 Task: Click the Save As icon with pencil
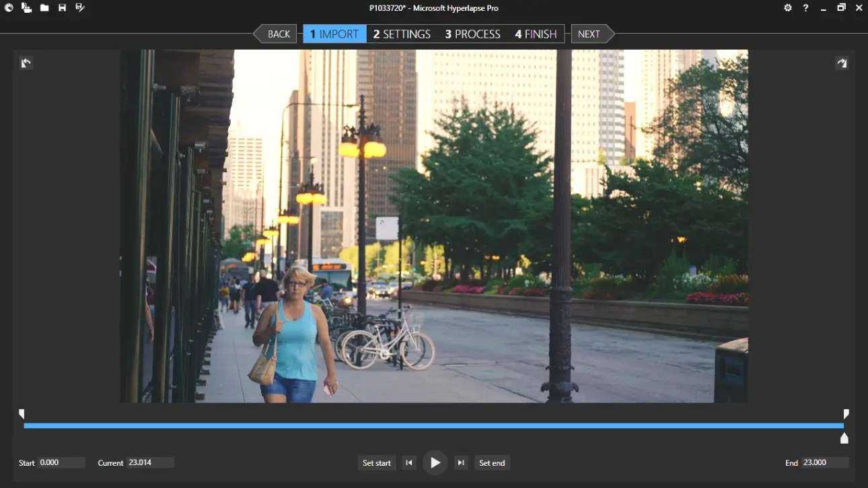(x=80, y=8)
